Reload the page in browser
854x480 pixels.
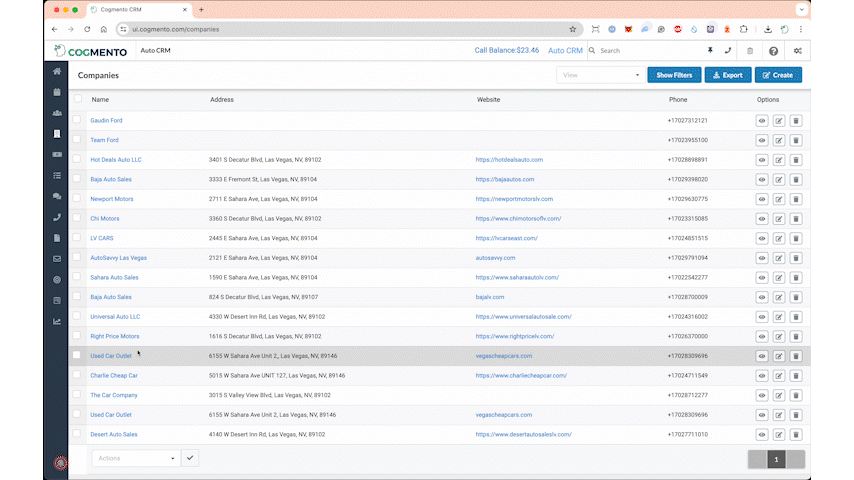[x=87, y=29]
